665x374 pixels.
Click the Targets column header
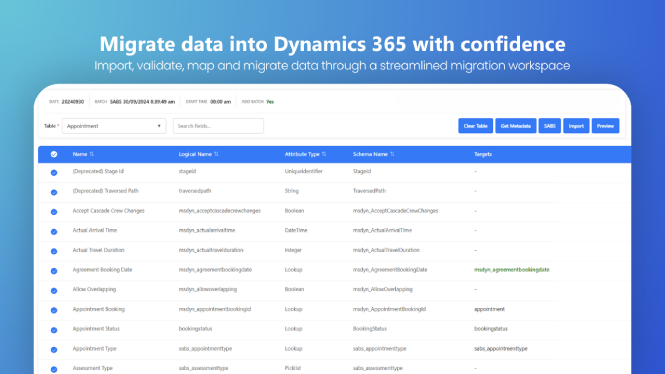tap(483, 154)
